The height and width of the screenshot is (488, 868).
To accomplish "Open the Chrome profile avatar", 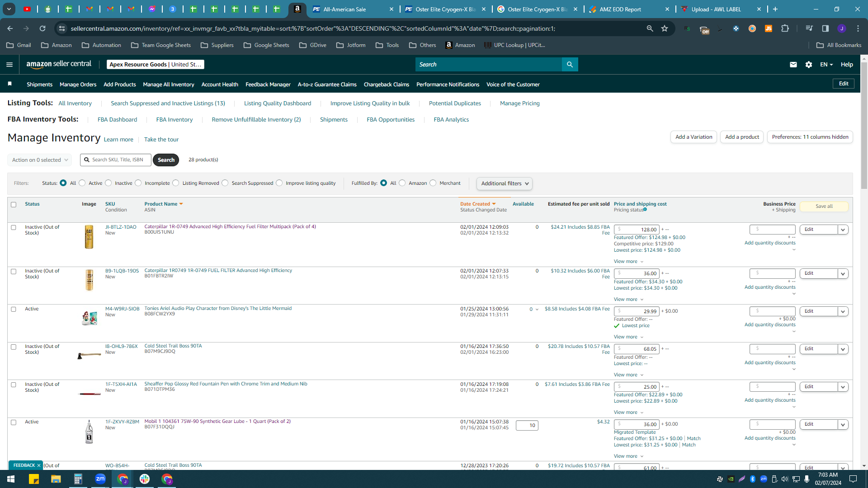I will tap(842, 28).
